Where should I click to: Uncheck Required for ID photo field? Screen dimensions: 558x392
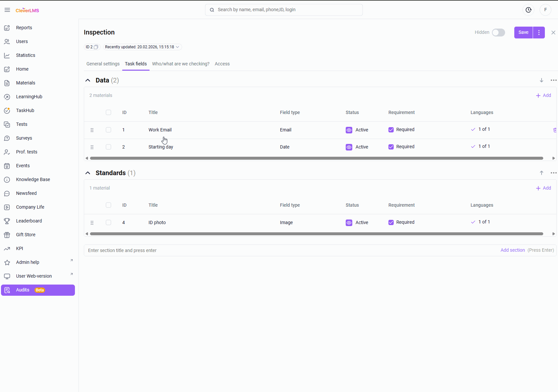pos(391,222)
